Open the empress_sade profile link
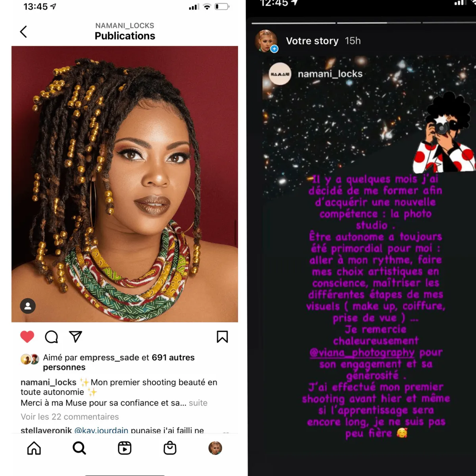The height and width of the screenshot is (476, 476). [109, 357]
